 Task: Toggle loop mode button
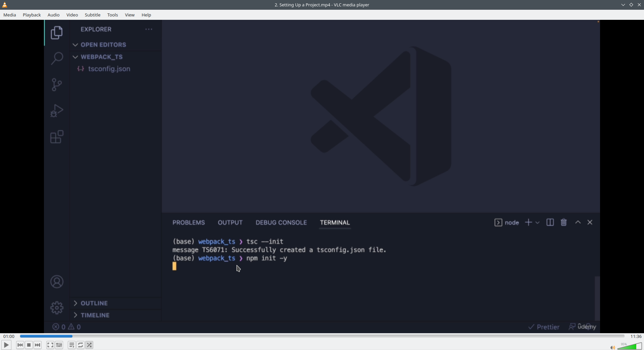click(x=80, y=345)
